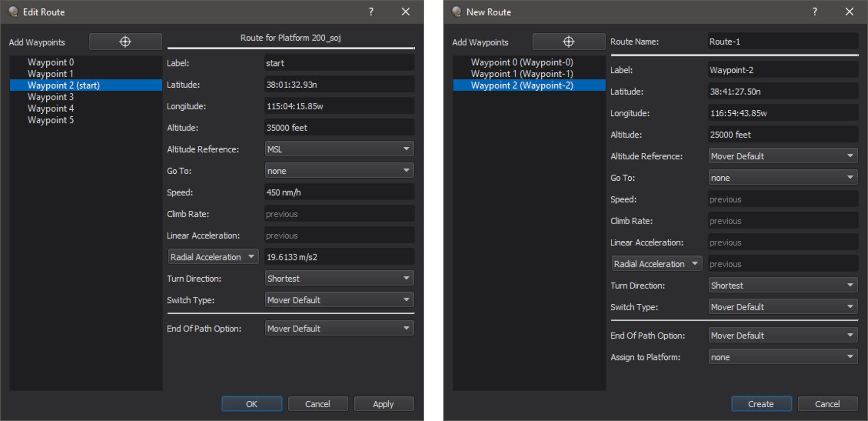Viewport: 868px width, 421px height.
Task: Click Label field Waypoint-2
Action: (783, 70)
